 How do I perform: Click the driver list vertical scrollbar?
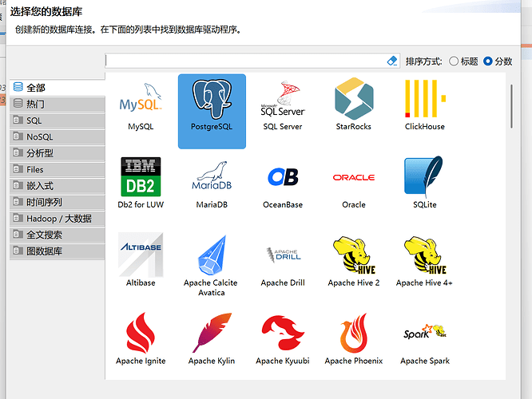click(x=511, y=106)
